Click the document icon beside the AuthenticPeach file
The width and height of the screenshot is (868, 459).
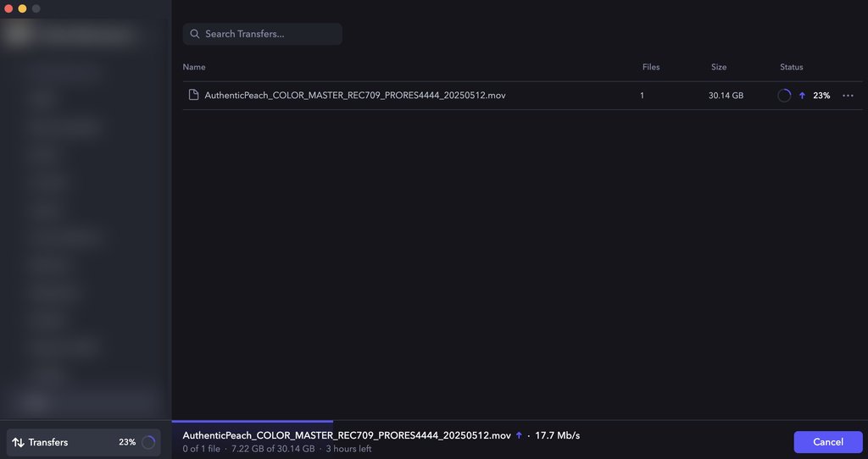193,96
